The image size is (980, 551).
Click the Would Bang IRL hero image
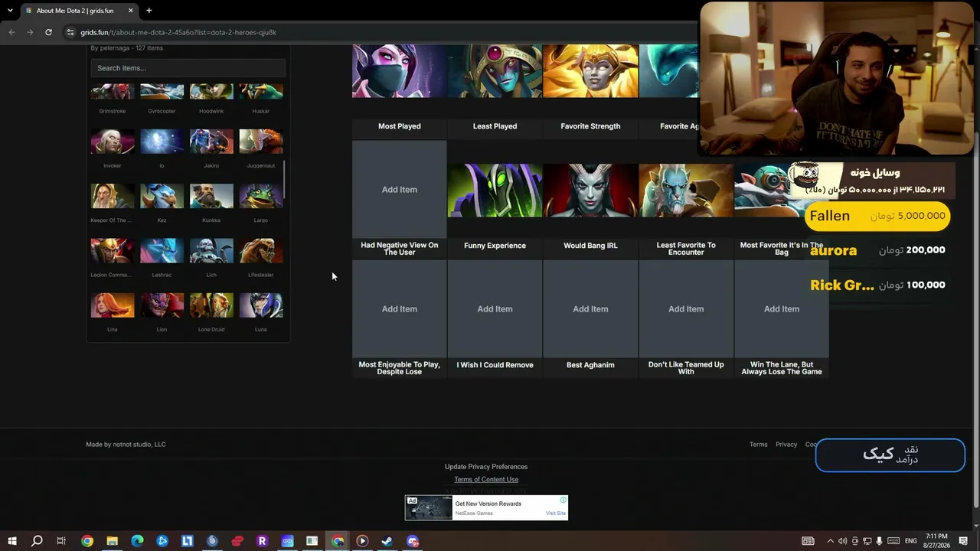click(x=590, y=191)
